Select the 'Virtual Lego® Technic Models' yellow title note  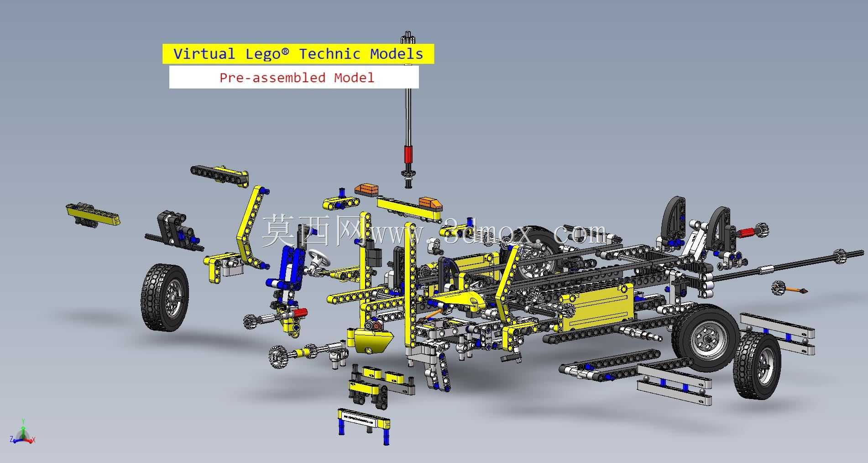[298, 54]
